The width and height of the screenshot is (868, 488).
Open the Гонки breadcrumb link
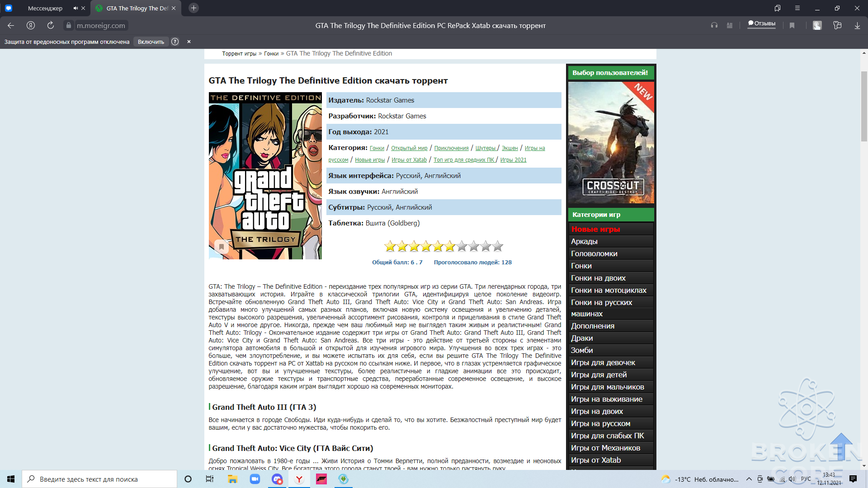[271, 54]
